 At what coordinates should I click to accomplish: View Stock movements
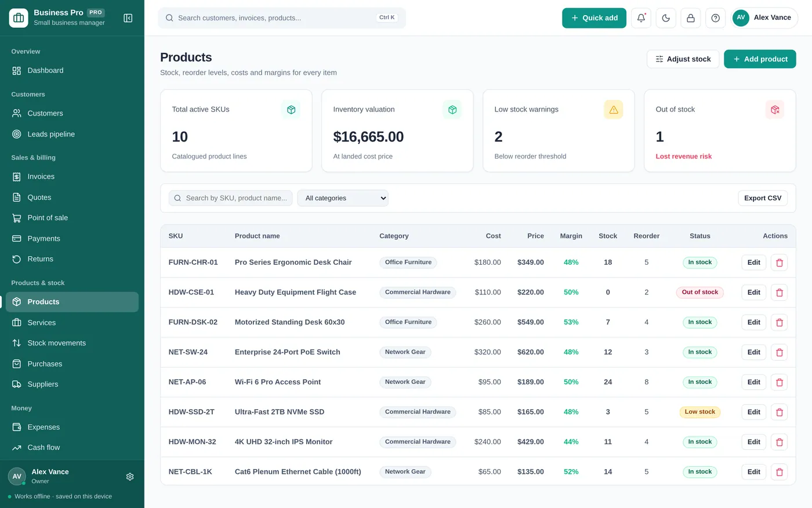[x=72, y=343]
